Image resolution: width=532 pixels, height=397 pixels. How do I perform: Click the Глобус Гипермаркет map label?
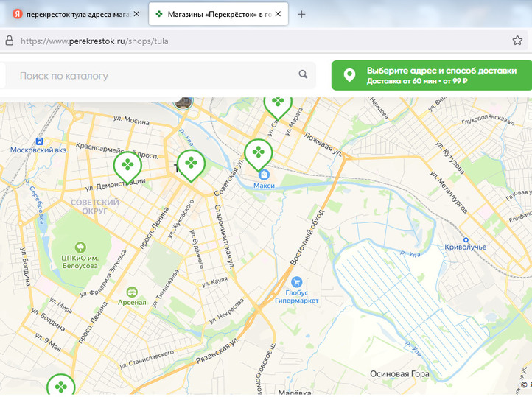click(296, 297)
